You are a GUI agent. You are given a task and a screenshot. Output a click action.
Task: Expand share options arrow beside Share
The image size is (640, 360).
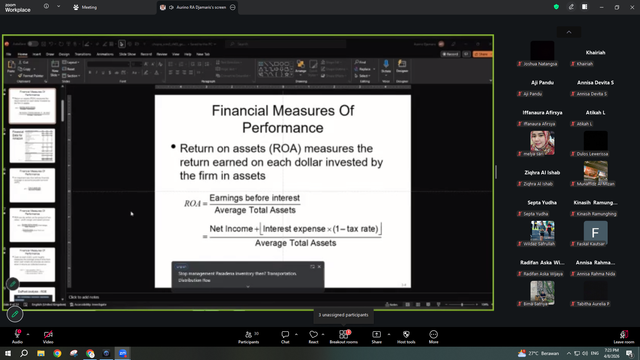tap(389, 334)
